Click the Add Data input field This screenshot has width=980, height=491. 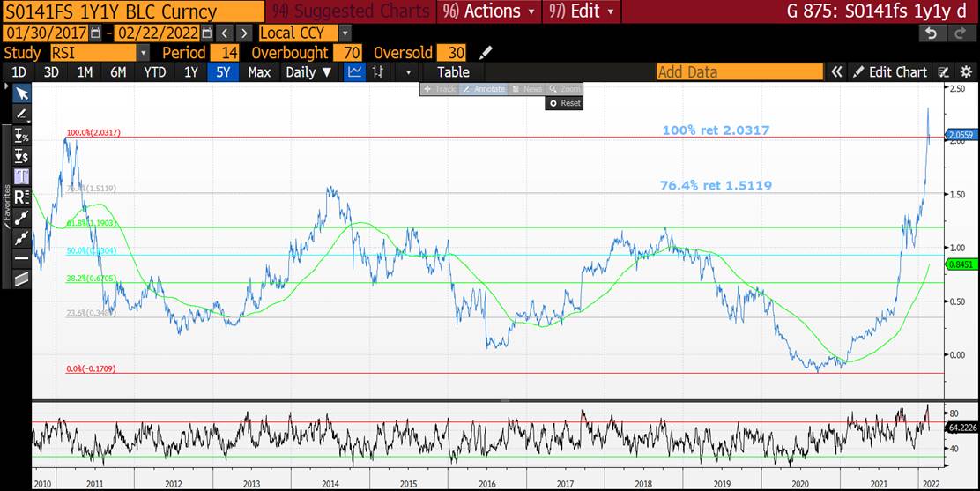point(739,72)
